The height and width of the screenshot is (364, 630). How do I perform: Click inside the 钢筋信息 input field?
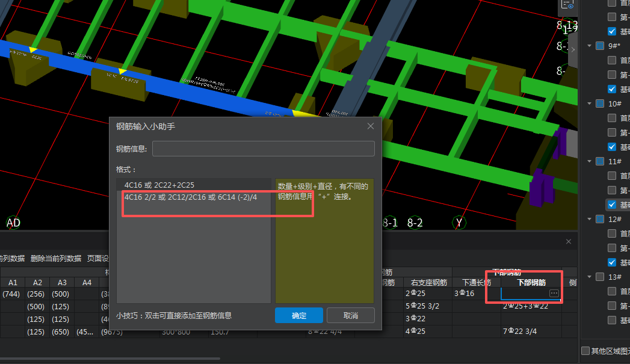[x=263, y=148]
